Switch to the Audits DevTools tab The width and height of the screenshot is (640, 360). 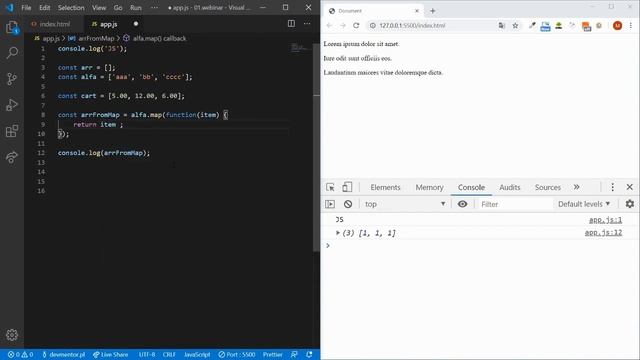click(x=510, y=187)
